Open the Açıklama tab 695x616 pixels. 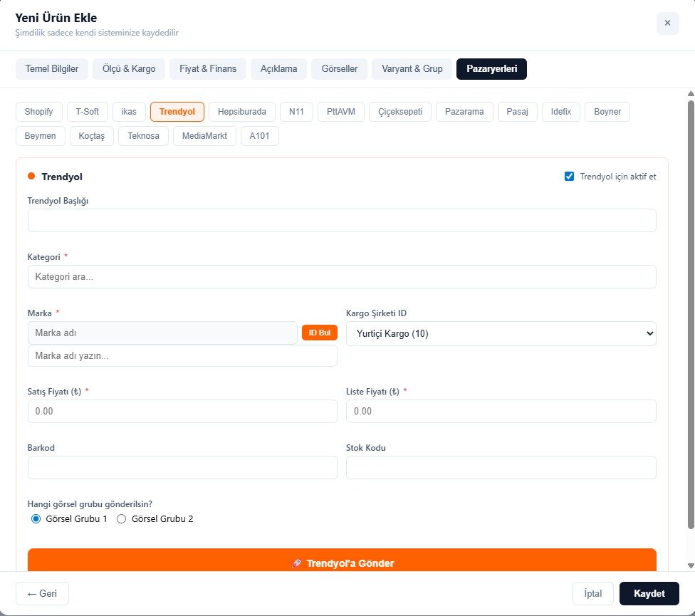pyautogui.click(x=279, y=68)
